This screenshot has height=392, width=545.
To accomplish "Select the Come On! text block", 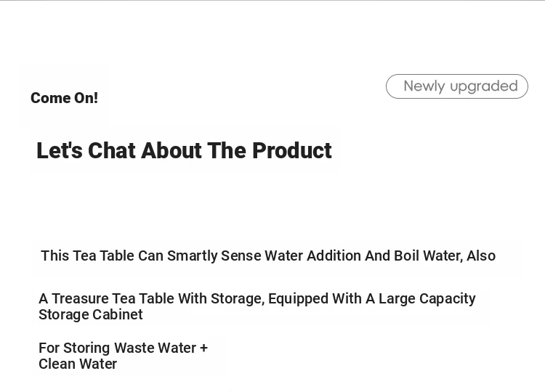I will (64, 98).
